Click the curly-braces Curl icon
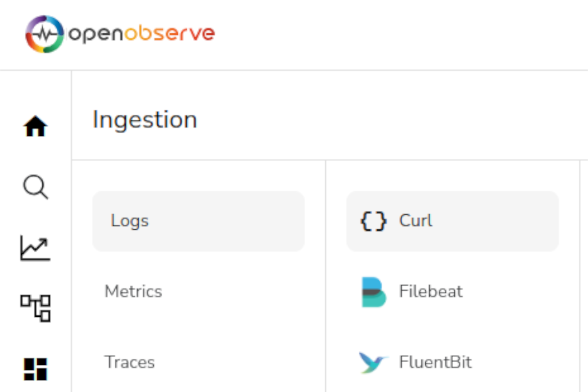 coord(373,221)
